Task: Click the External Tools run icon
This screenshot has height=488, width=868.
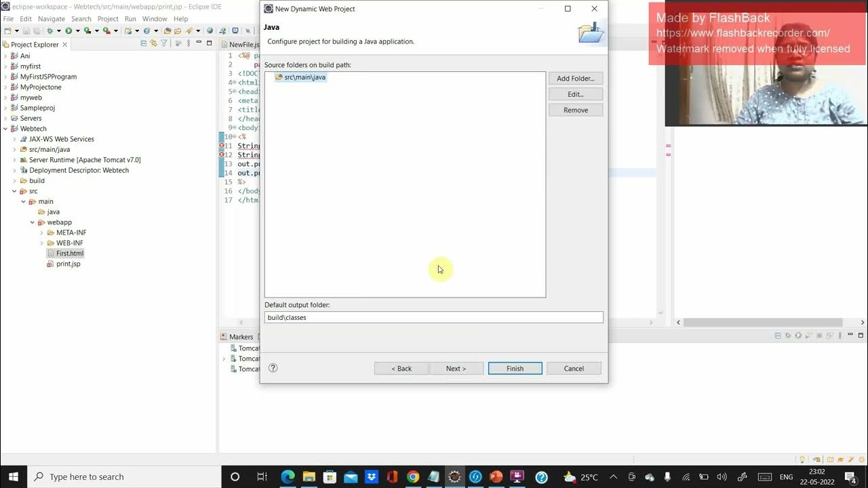Action: (x=106, y=31)
